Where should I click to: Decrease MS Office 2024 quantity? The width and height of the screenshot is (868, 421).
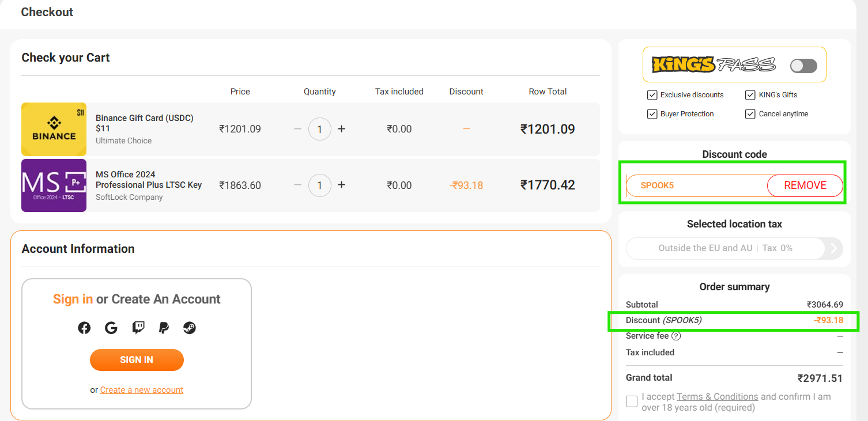[x=297, y=185]
